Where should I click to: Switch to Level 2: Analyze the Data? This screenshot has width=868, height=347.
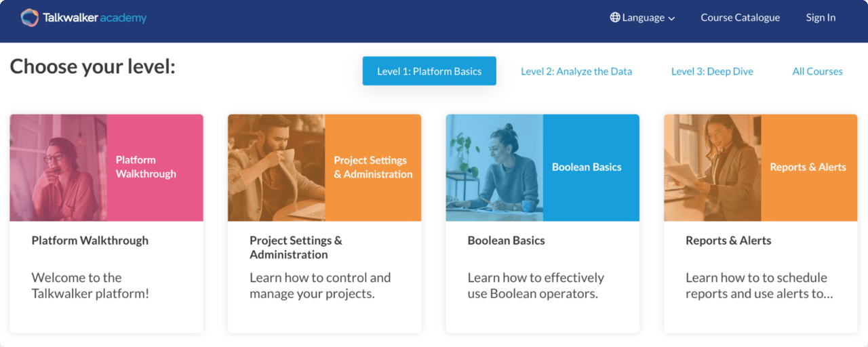pos(576,71)
